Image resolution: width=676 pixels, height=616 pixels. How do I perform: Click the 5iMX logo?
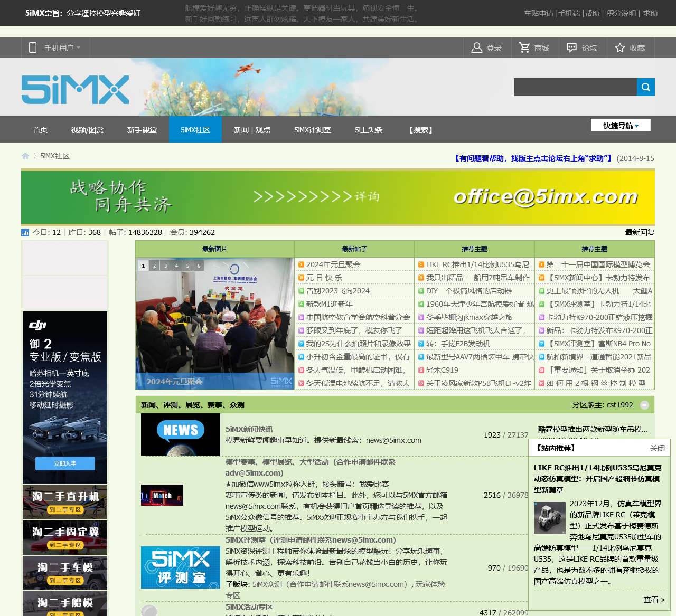pyautogui.click(x=75, y=89)
